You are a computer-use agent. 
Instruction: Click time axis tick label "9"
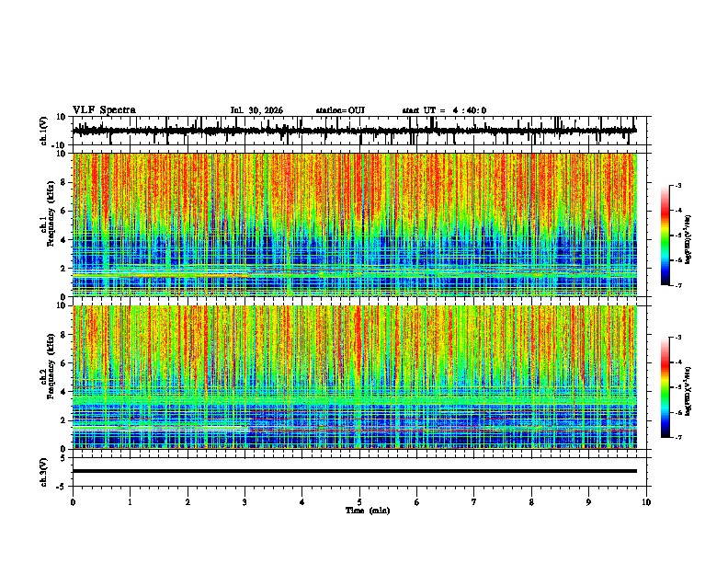point(588,502)
